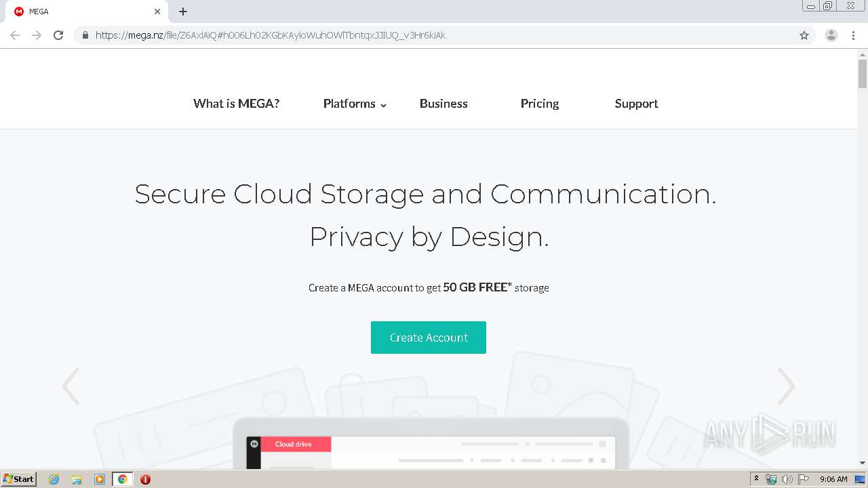Focus the mega.nz address bar

[444, 35]
